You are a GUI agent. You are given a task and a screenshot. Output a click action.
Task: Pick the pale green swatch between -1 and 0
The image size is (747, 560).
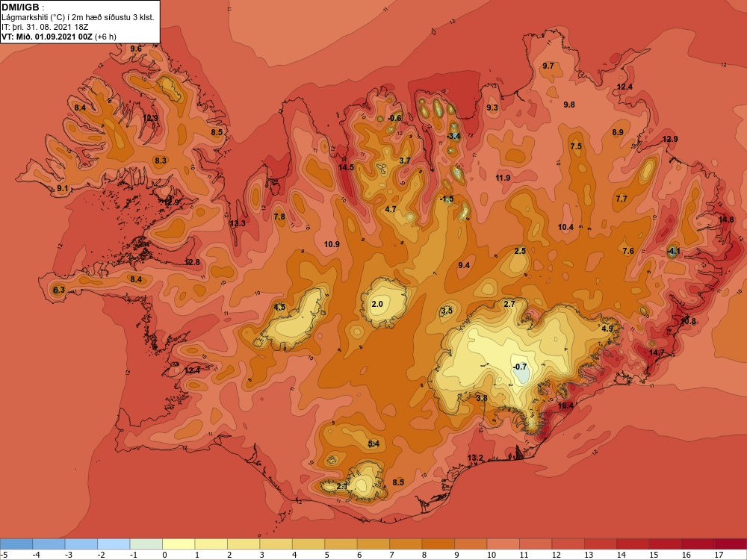pyautogui.click(x=146, y=544)
